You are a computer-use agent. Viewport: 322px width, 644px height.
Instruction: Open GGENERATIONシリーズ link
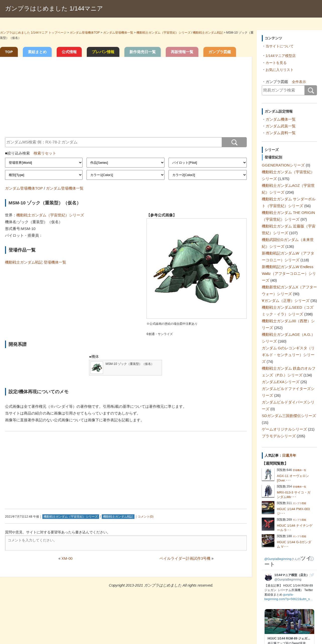point(283,165)
